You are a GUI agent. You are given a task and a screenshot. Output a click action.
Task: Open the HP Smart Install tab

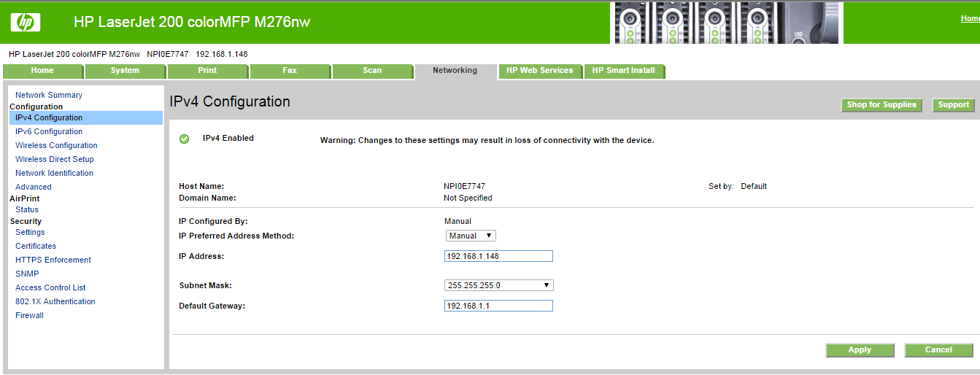pos(624,71)
